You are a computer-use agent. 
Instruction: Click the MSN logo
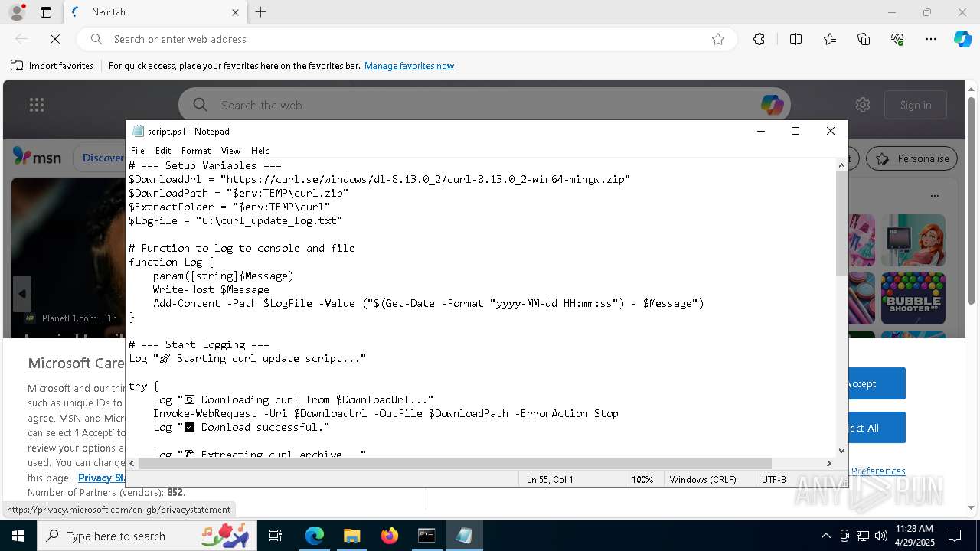point(37,158)
